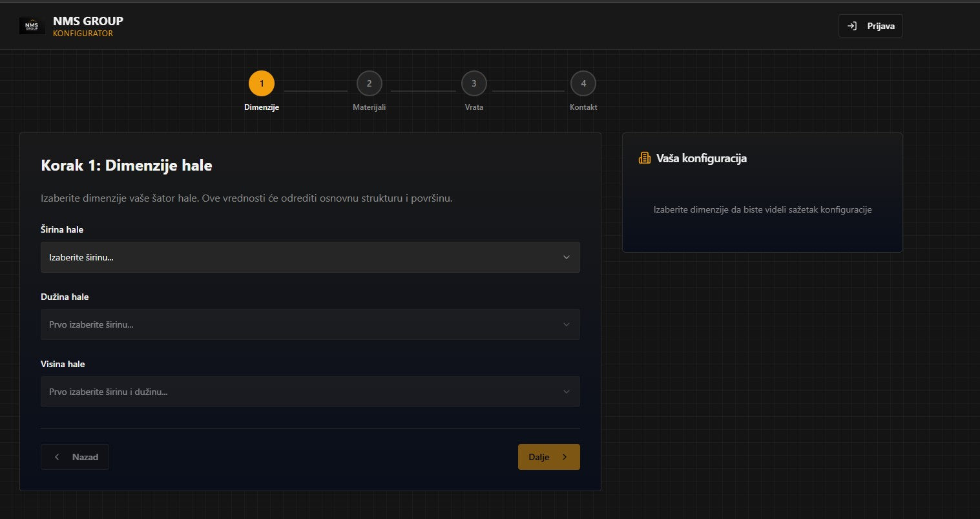Click the KONFIGURATOR subtitle in header
Screen dimensions: 980x519
(x=83, y=34)
